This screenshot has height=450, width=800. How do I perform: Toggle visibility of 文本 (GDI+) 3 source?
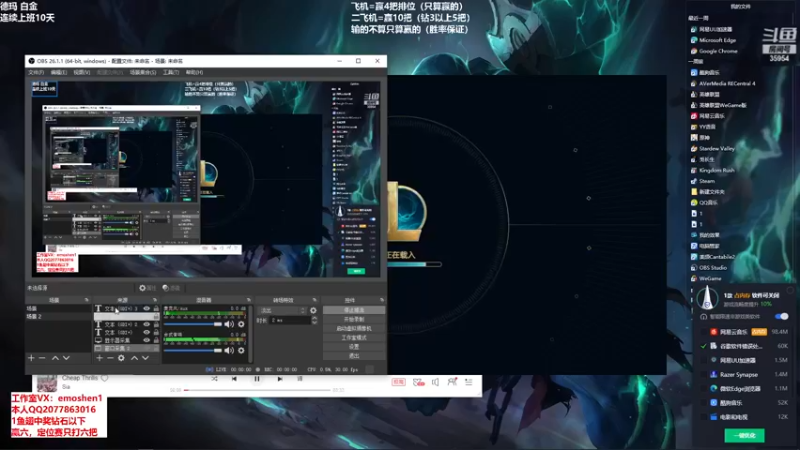click(146, 309)
